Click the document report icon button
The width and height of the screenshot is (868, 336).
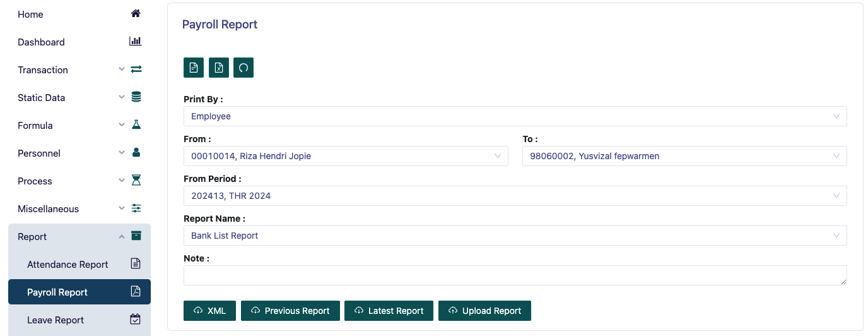pyautogui.click(x=194, y=68)
